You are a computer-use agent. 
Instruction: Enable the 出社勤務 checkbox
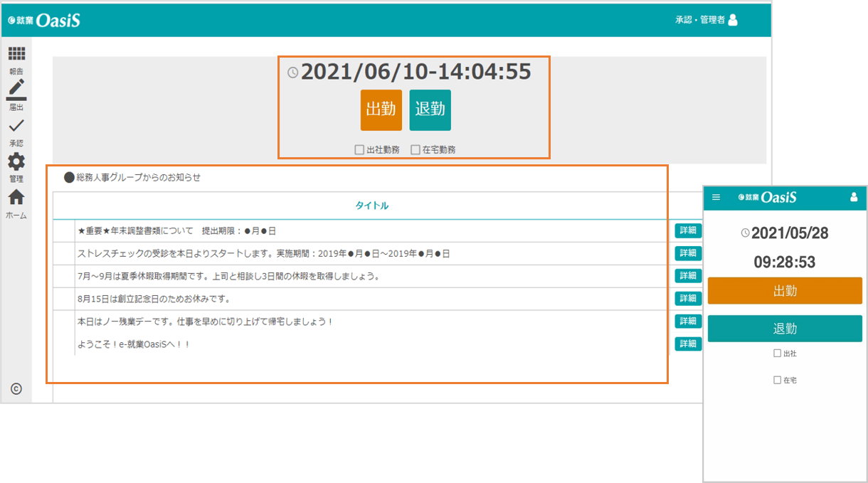tap(360, 150)
